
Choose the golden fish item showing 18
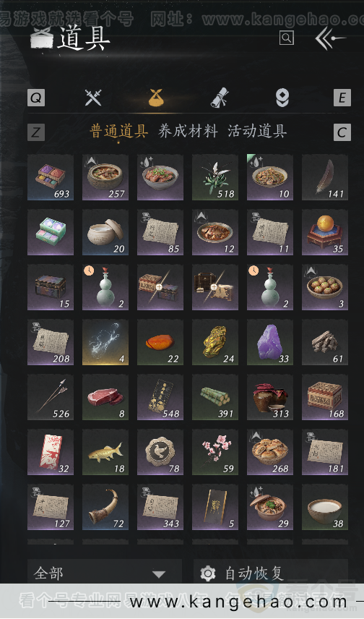(105, 452)
